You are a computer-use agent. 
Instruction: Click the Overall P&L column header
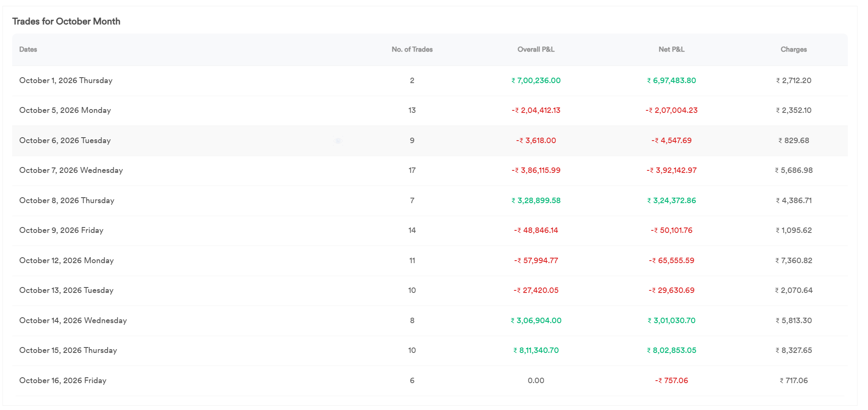point(536,50)
